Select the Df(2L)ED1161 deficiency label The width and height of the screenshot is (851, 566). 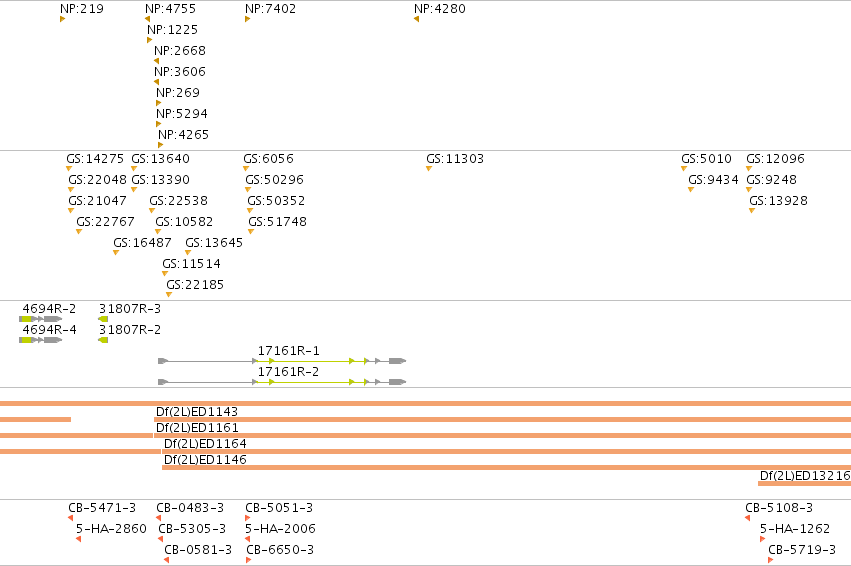coord(197,428)
